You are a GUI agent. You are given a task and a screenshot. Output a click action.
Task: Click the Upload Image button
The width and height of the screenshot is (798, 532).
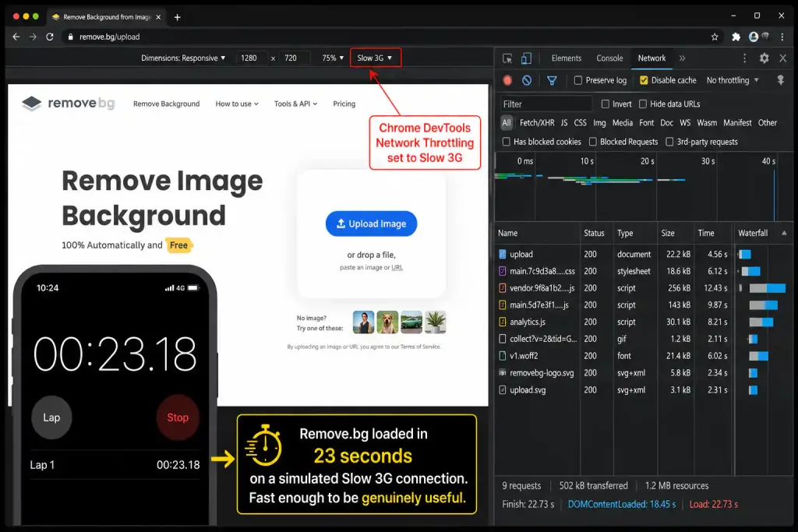371,224
